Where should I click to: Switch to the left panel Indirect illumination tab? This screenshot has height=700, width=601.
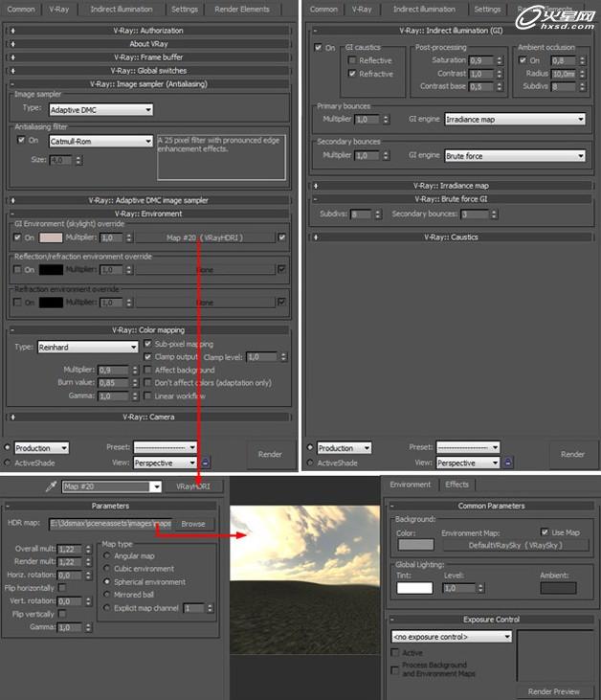click(122, 9)
